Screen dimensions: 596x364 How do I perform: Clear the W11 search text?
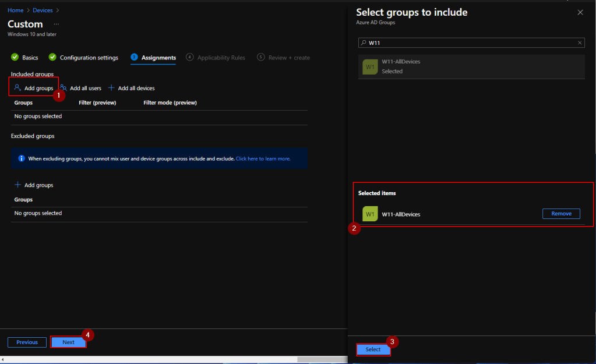[580, 43]
